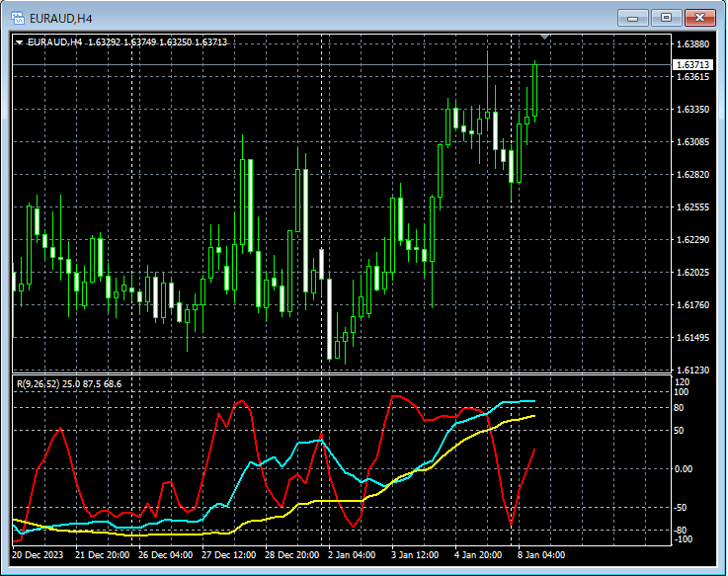728x576 pixels.
Task: Close the EURAUD,H4 chart window
Action: pyautogui.click(x=699, y=18)
